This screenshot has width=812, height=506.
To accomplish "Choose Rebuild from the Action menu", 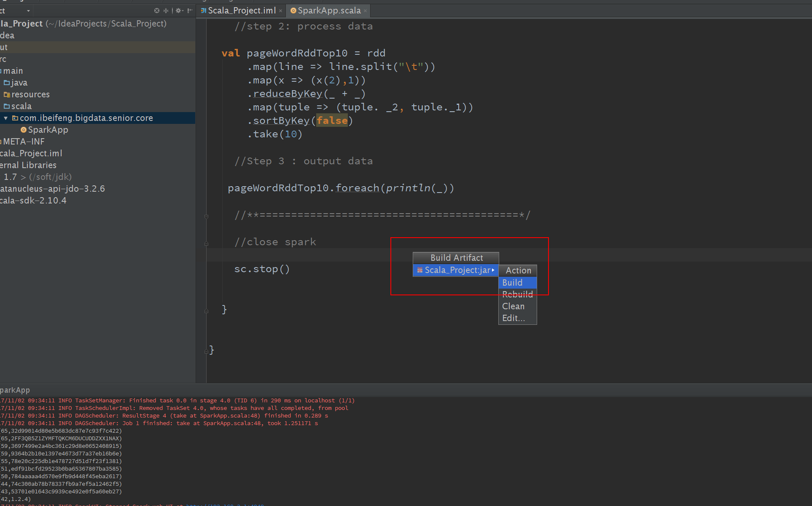I will [517, 294].
